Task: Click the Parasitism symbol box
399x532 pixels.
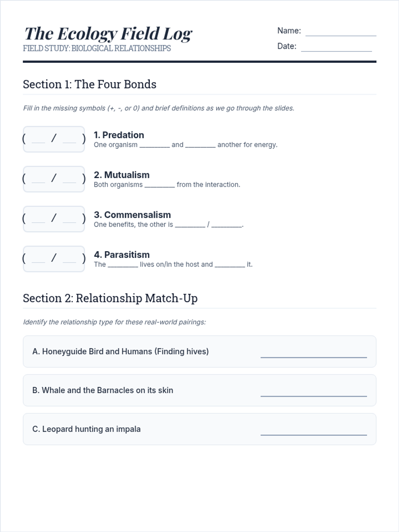Action: [x=54, y=259]
